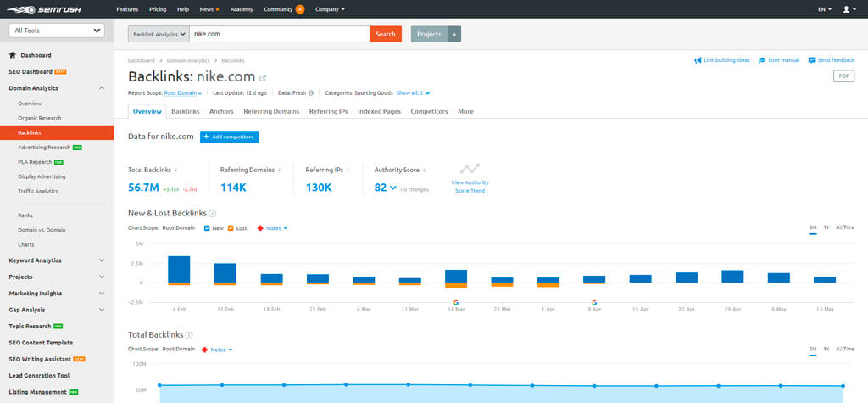Open the More tab
The width and height of the screenshot is (868, 403).
tap(465, 111)
